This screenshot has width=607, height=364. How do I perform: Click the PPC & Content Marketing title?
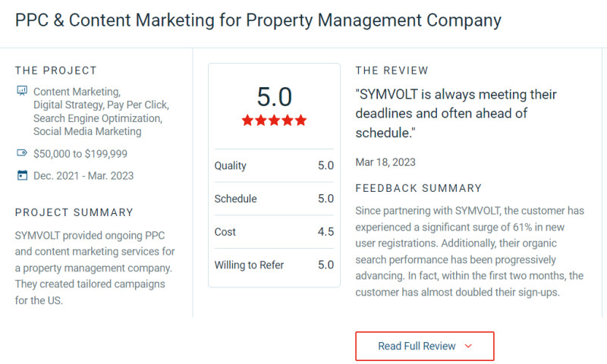(258, 20)
